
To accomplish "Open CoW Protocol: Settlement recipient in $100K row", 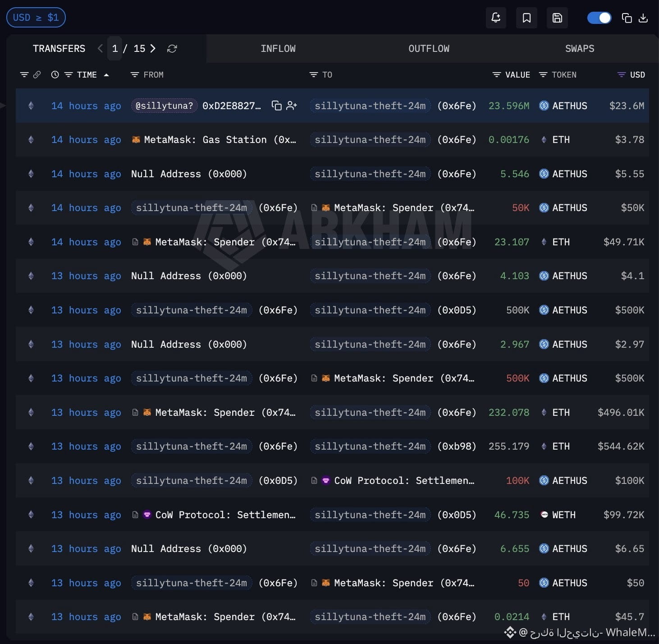I will [x=399, y=481].
